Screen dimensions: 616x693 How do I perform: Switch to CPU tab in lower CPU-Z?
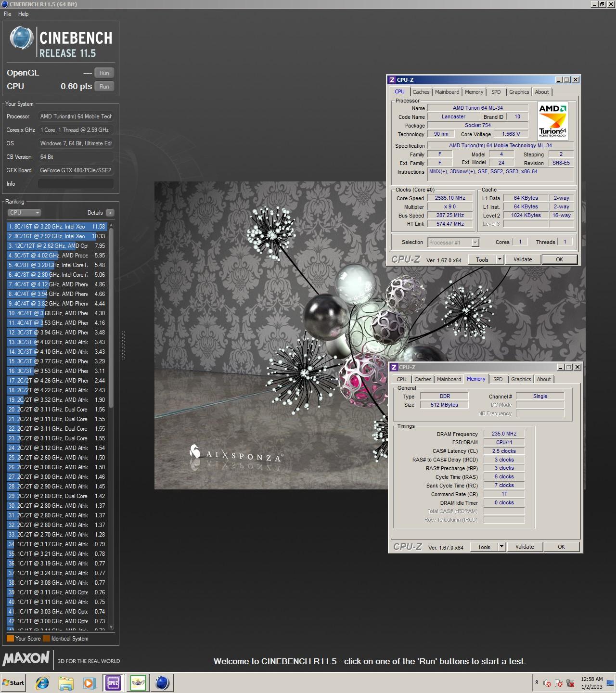401,379
